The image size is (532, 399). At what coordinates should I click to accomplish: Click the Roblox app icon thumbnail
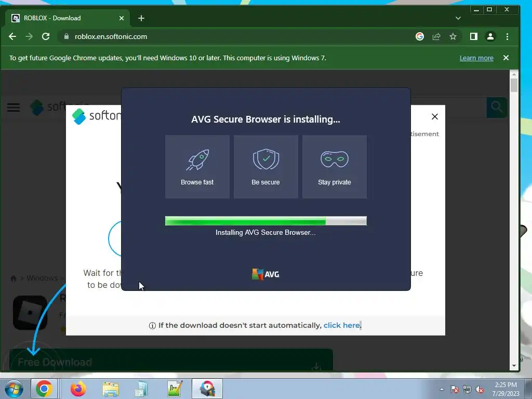click(x=30, y=313)
